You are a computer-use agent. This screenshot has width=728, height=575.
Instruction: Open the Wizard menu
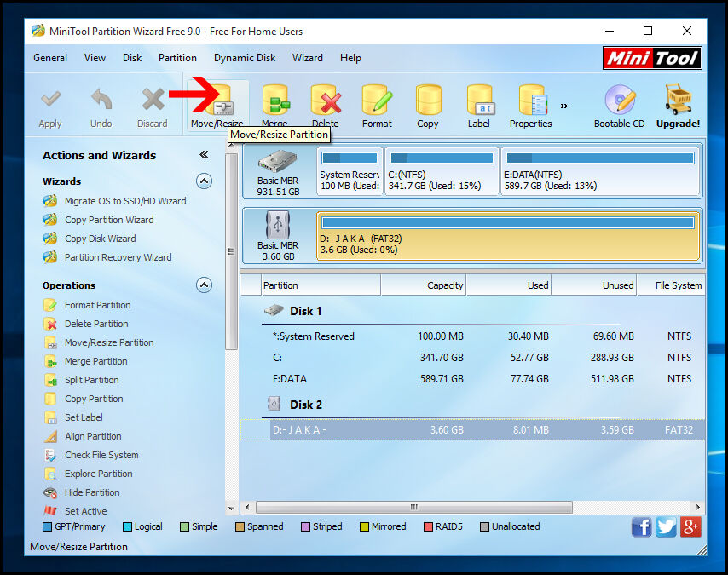[308, 58]
